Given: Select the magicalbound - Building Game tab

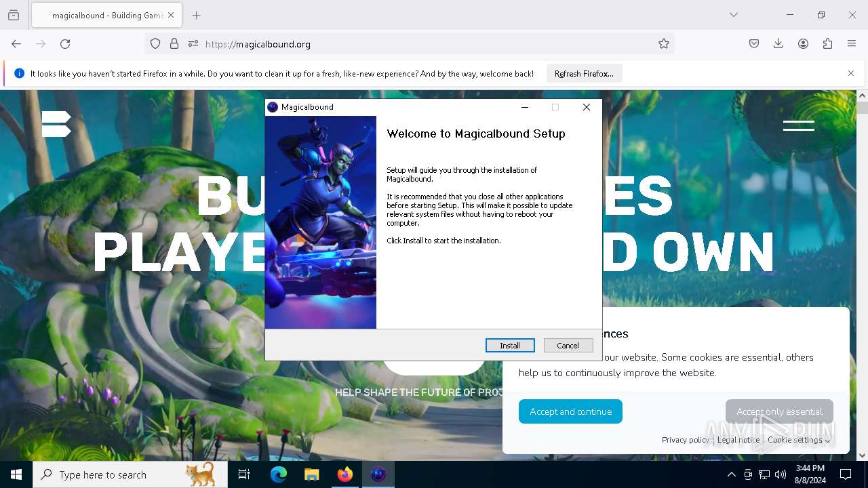Looking at the screenshot, I should click(106, 15).
